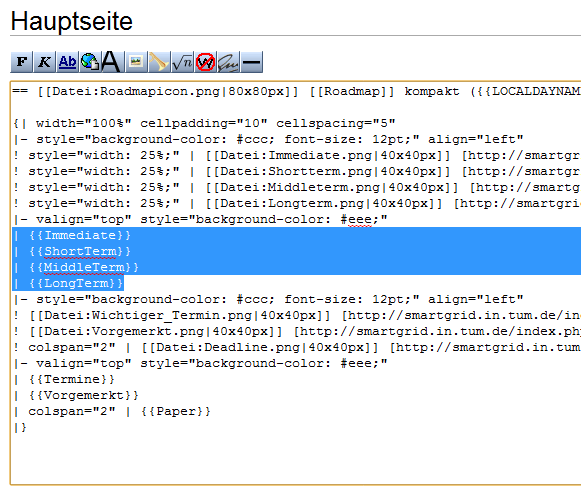Viewport: 581px width, 495px height.
Task: Insert an internal link using Ab icon
Action: (67, 62)
